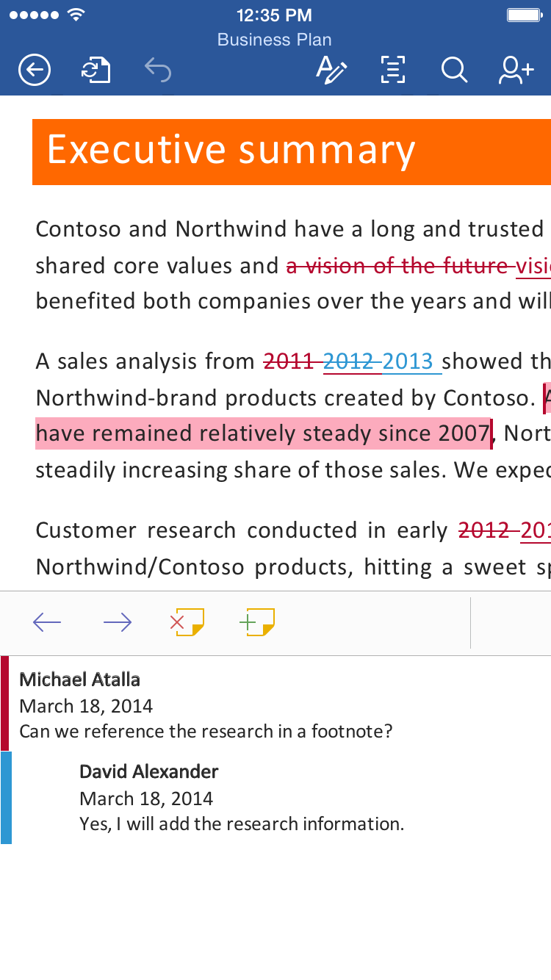Screen dimensions: 551x980
Task: Tap the battery indicator in status bar
Action: pos(524,15)
